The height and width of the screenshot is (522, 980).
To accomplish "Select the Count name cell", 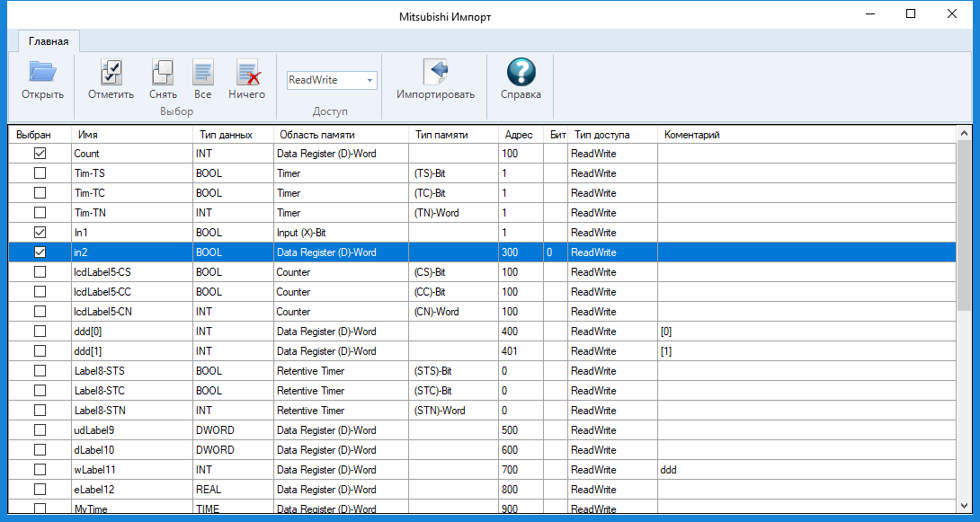I will 132,153.
